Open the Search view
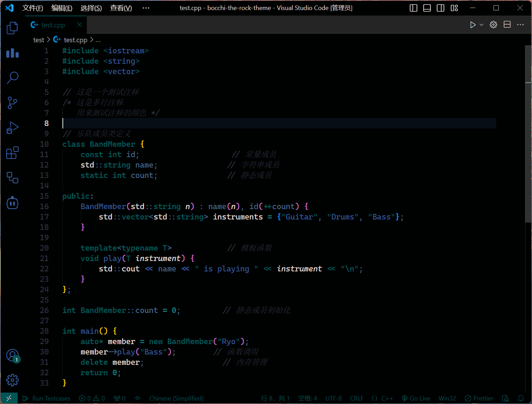 pyautogui.click(x=12, y=78)
